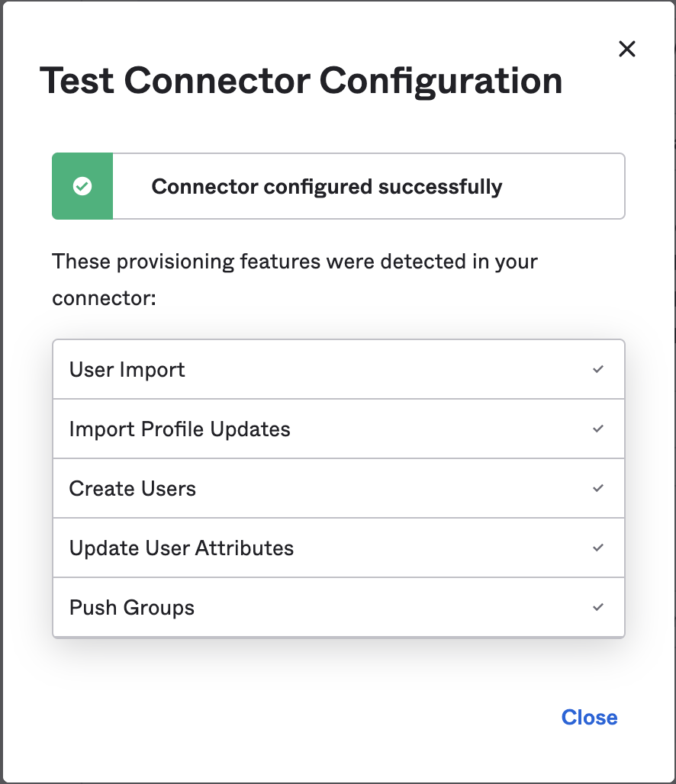The image size is (676, 784).
Task: Click the 'These provisioning features were detected' line
Action: click(x=295, y=262)
